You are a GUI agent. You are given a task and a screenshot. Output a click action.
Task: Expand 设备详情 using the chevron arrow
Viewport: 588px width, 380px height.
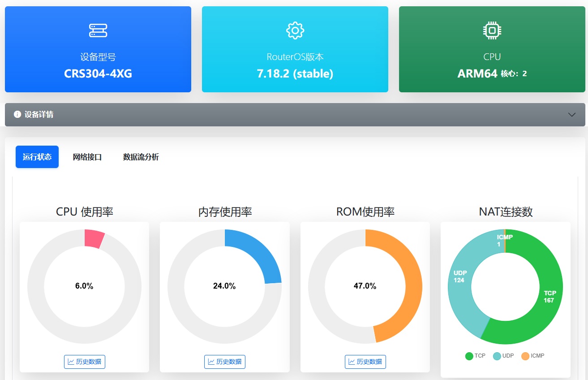[571, 115]
